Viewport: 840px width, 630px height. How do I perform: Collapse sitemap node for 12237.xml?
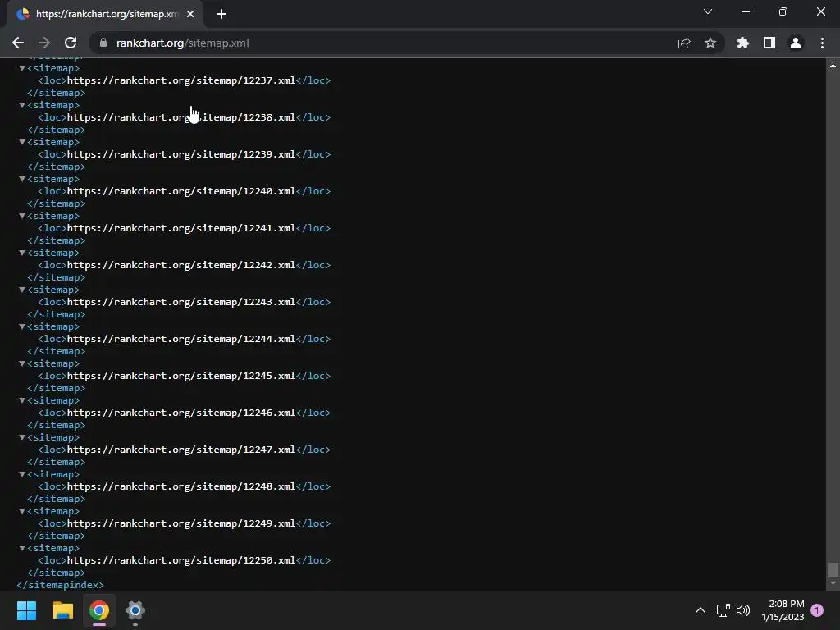click(22, 68)
